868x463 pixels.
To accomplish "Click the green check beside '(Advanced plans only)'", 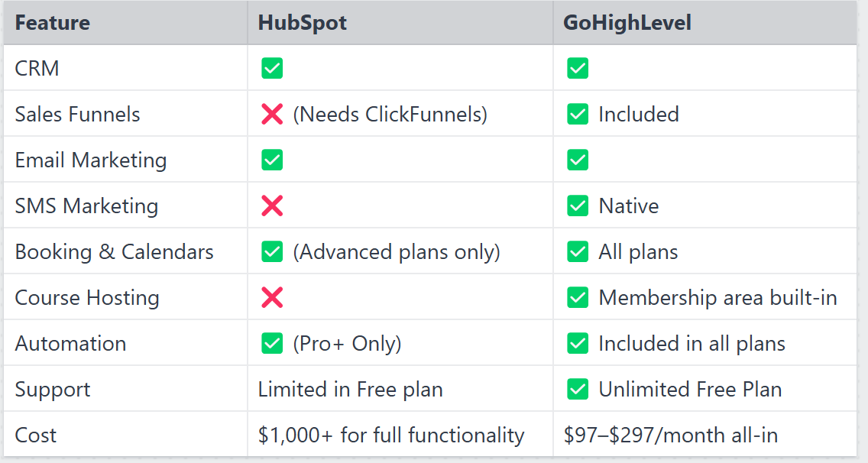I will pos(272,251).
